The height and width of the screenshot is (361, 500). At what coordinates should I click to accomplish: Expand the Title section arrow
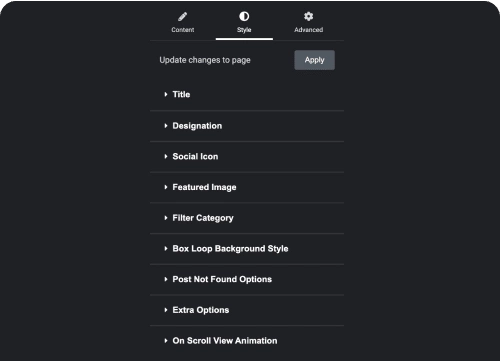[x=166, y=94]
